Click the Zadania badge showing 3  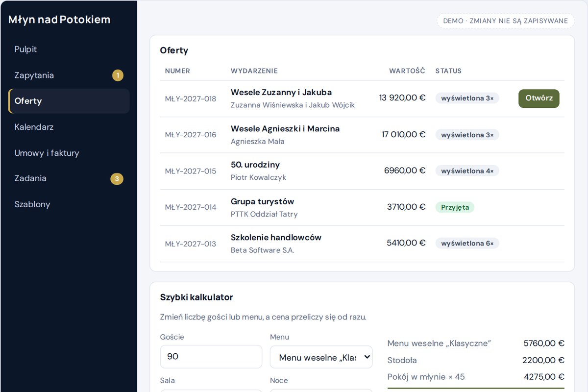(117, 179)
